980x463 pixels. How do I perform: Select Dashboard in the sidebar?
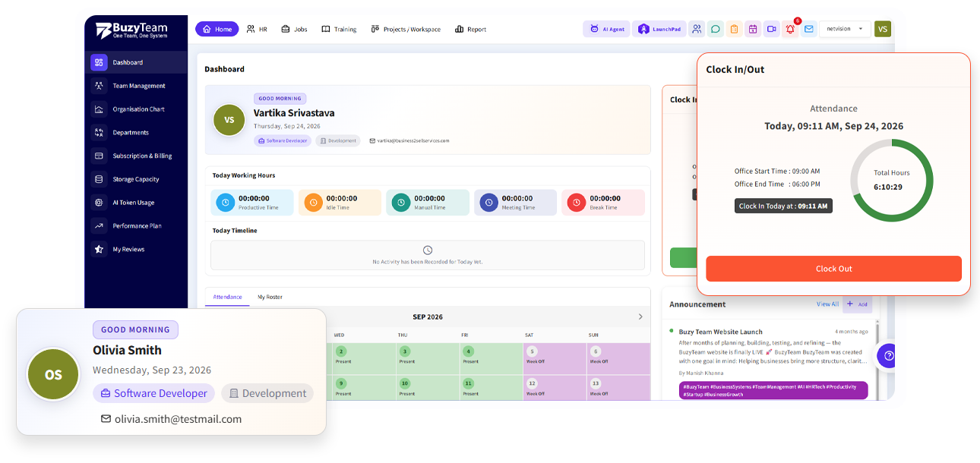point(136,62)
